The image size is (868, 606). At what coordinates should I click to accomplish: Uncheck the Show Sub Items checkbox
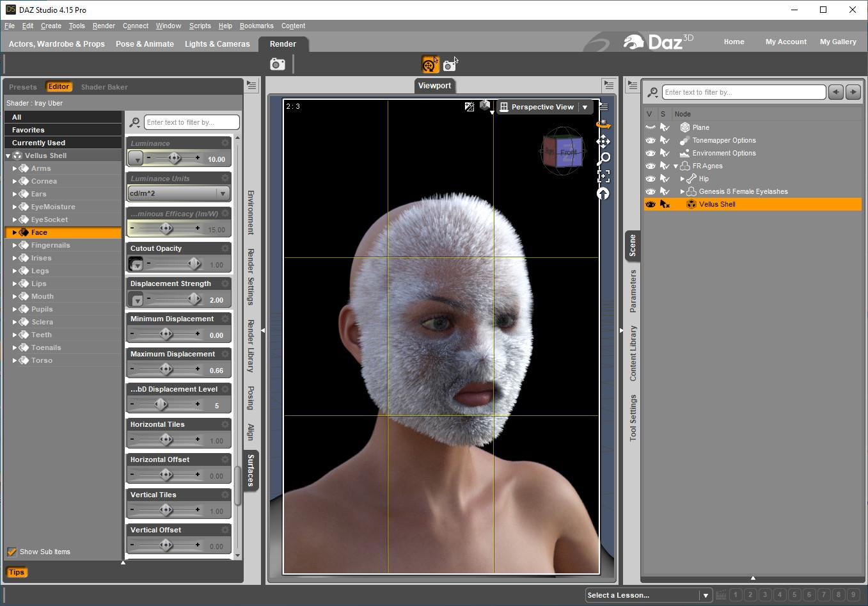[x=12, y=552]
